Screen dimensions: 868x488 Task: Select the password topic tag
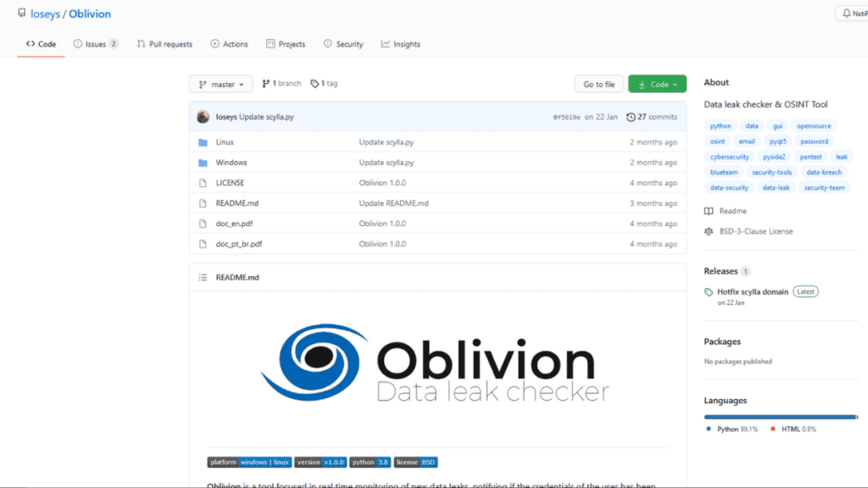815,141
